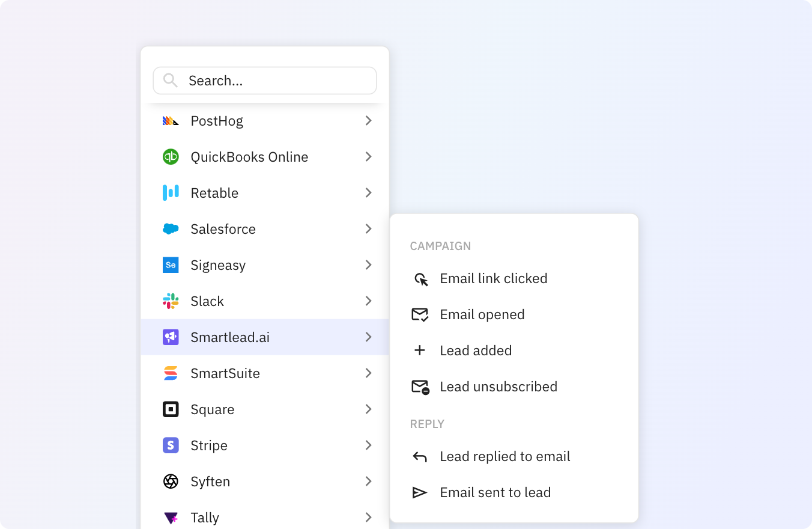Click the SmartSuite logo icon
812x529 pixels.
click(x=171, y=373)
